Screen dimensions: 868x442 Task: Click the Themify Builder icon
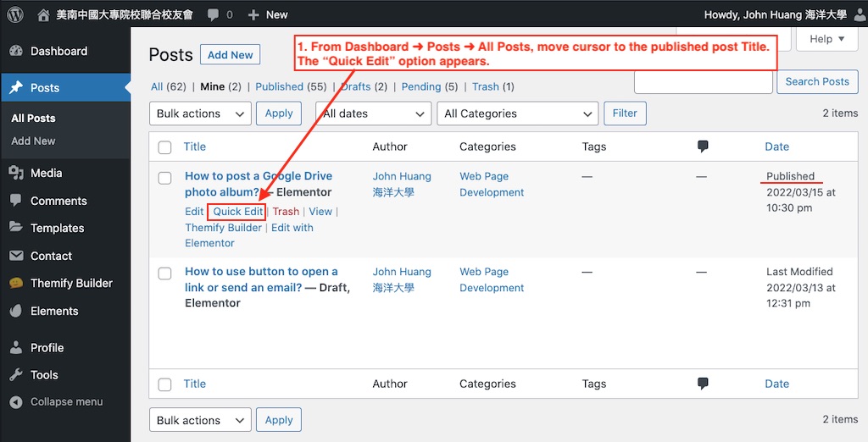[x=16, y=283]
